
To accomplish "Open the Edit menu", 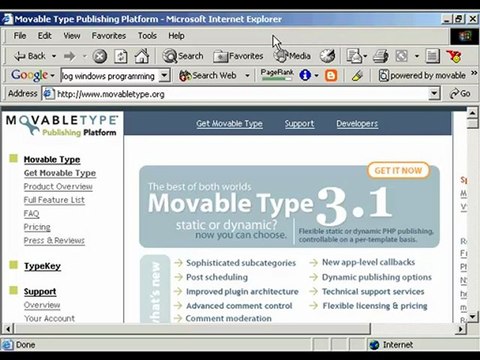I will pyautogui.click(x=44, y=36).
